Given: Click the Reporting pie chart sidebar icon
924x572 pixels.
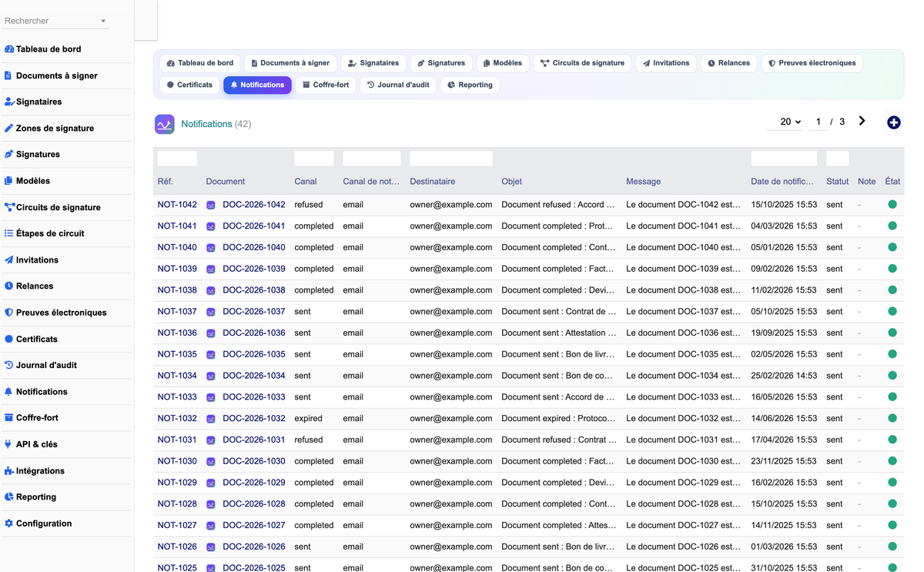Looking at the screenshot, I should pyautogui.click(x=9, y=497).
